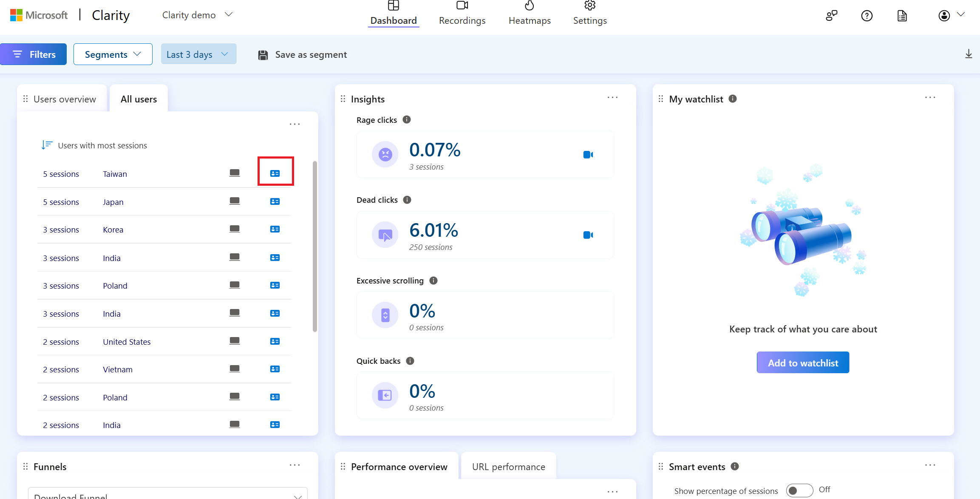Click the 0.07% Rage clicks value
This screenshot has width=980, height=499.
pos(435,150)
